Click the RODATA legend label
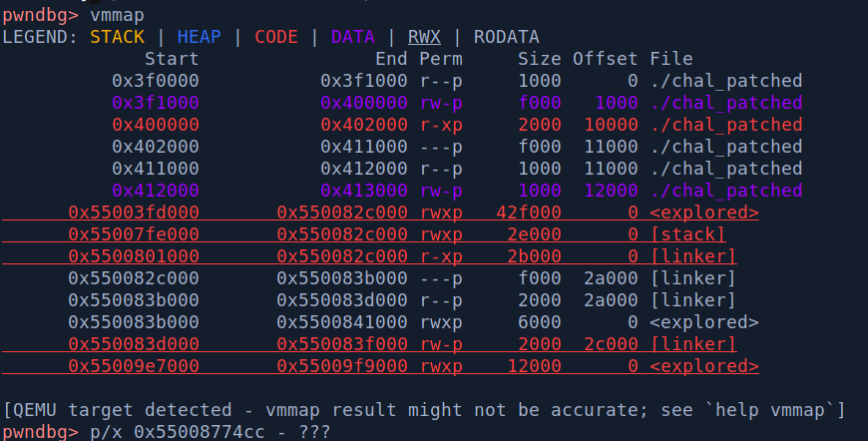 [507, 37]
